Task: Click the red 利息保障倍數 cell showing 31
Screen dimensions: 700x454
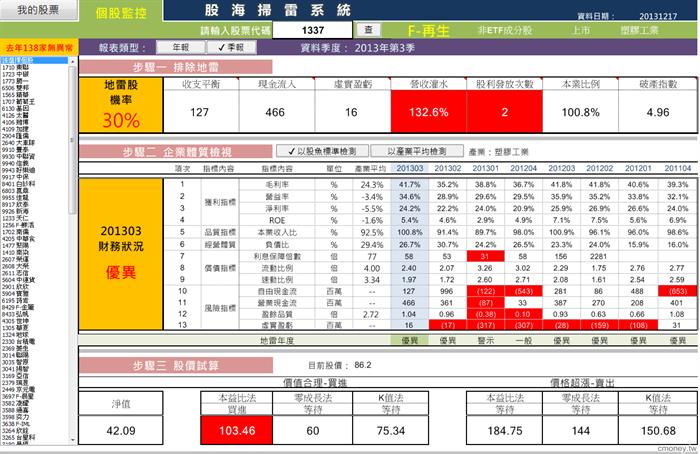Action: [x=485, y=256]
